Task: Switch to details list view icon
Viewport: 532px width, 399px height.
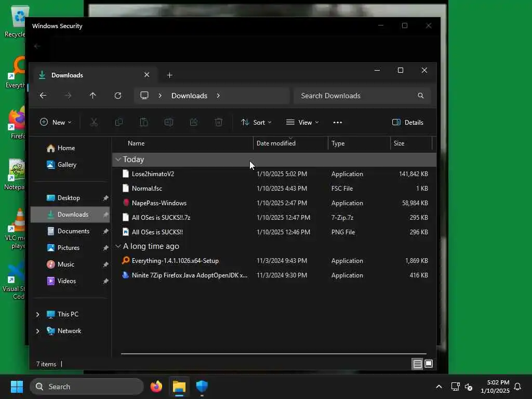Action: pyautogui.click(x=417, y=364)
